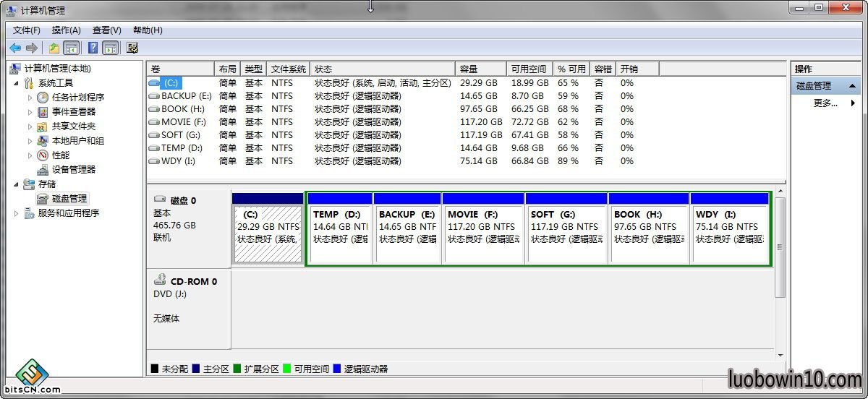The image size is (868, 399).
Task: Open the 查看(V) menu
Action: [107, 30]
